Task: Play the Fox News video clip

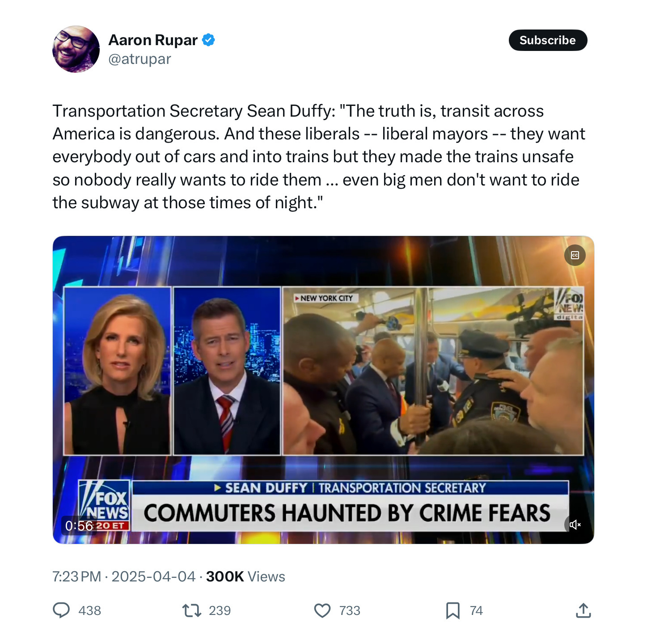Action: (323, 390)
